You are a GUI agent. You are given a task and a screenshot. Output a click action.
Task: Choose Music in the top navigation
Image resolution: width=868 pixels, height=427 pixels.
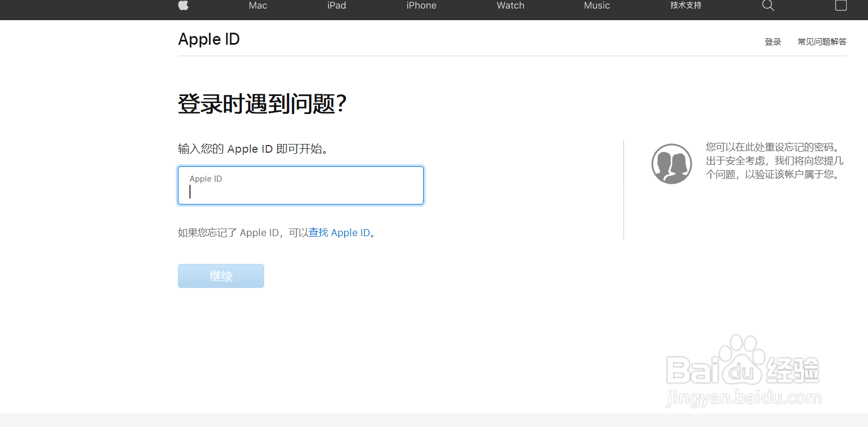[597, 5]
